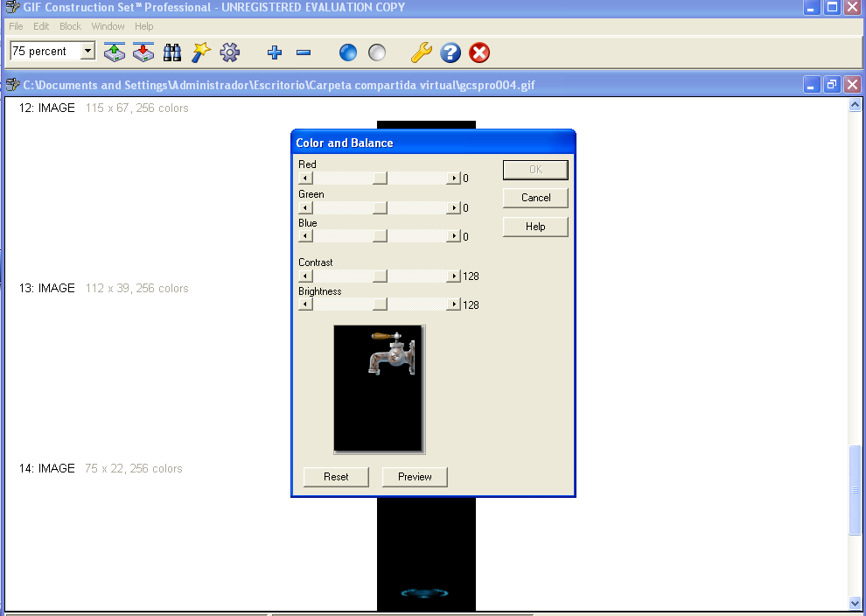Click the document scrollbar up arrow

pyautogui.click(x=855, y=104)
